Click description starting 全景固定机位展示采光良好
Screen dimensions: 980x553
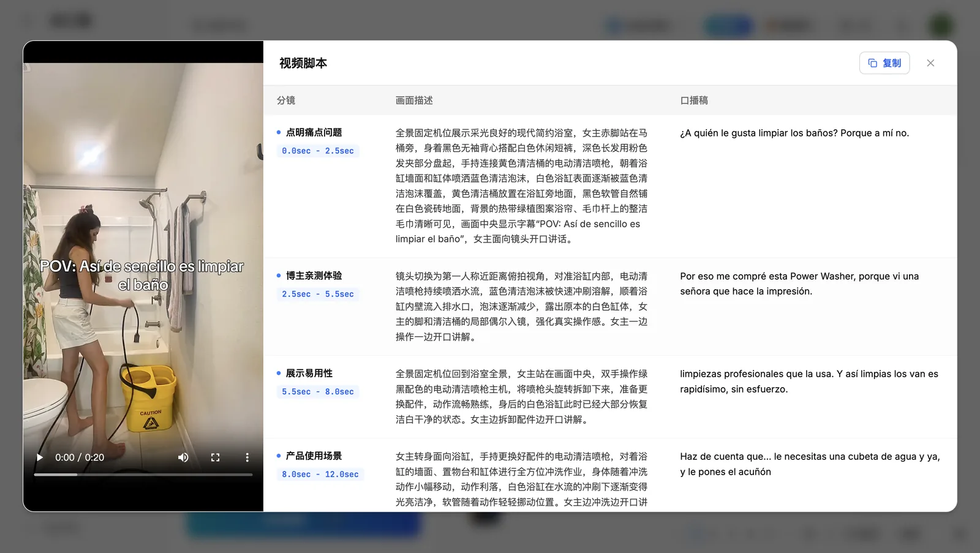coord(521,186)
